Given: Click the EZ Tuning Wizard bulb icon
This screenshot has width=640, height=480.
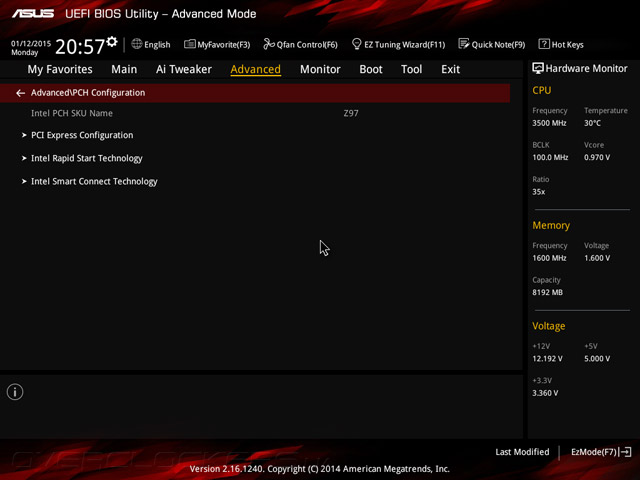Looking at the screenshot, I should 356,44.
